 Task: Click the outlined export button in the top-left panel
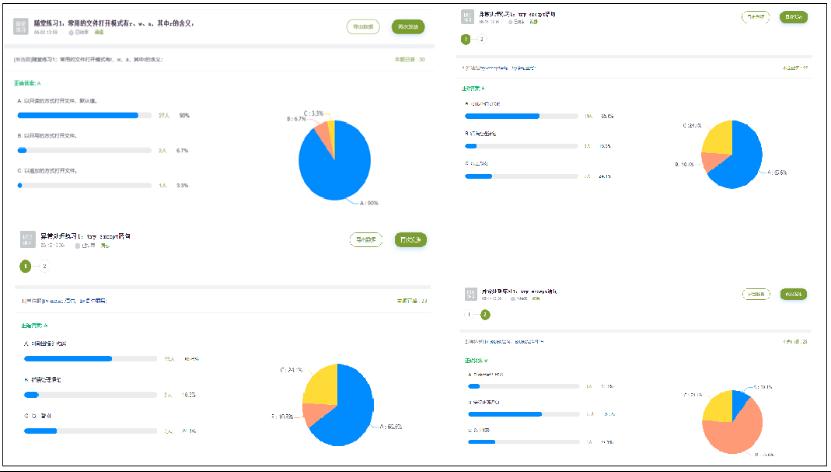click(361, 27)
